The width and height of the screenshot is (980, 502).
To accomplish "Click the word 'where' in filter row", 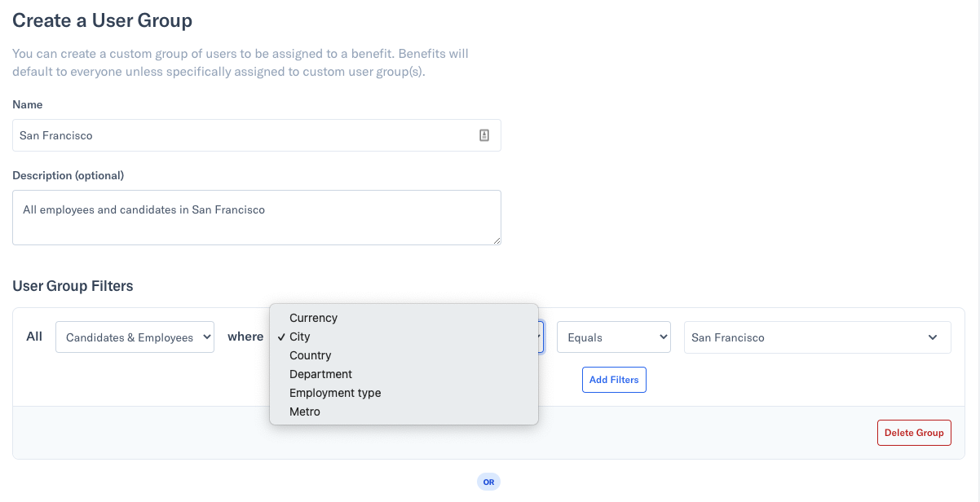I will coord(245,337).
